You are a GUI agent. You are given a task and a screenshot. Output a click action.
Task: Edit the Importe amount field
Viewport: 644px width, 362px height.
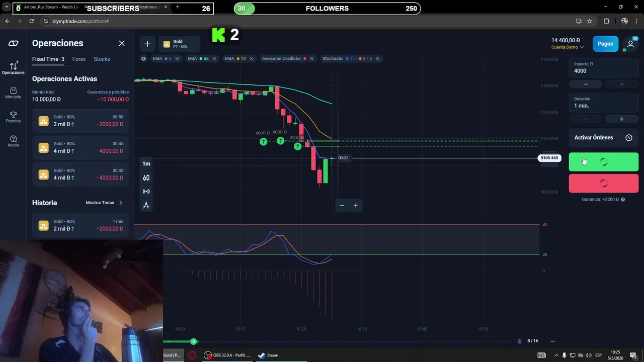[603, 68]
